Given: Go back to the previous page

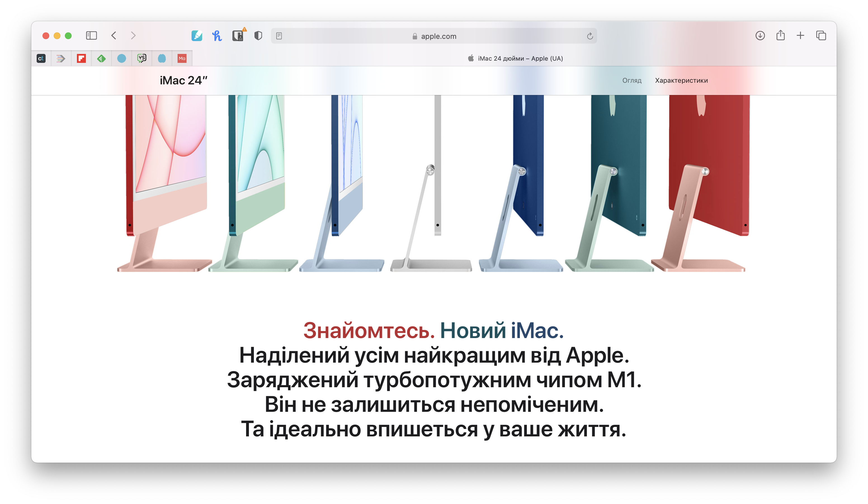Looking at the screenshot, I should (114, 35).
